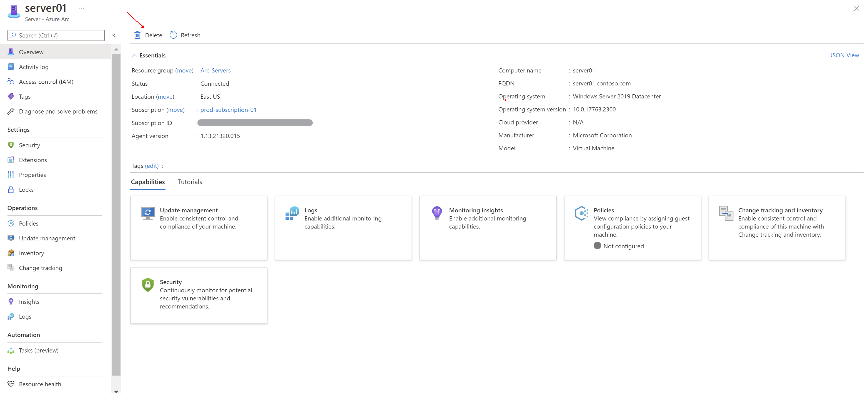Viewport: 868px width, 393px height.
Task: Open Locks under Settings
Action: (26, 190)
